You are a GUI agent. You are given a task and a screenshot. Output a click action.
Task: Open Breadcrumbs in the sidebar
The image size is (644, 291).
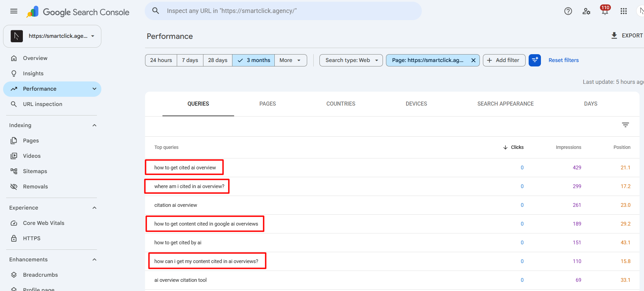coord(40,275)
